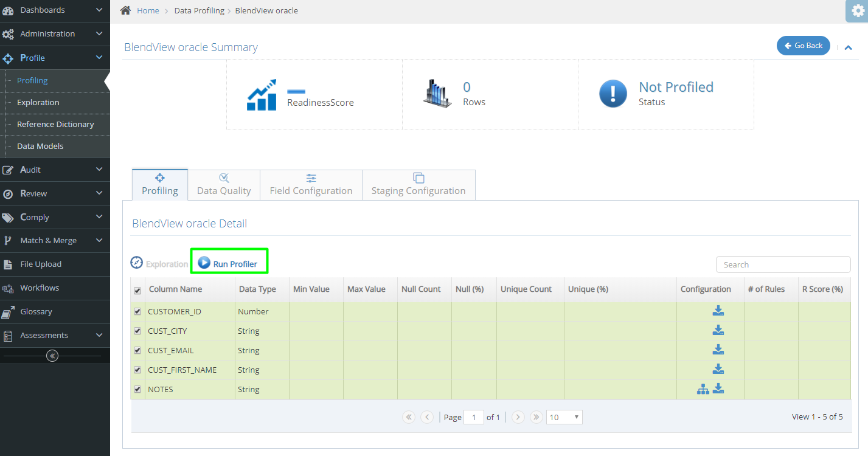Open the rows-per-page dropdown showing 10

point(564,417)
